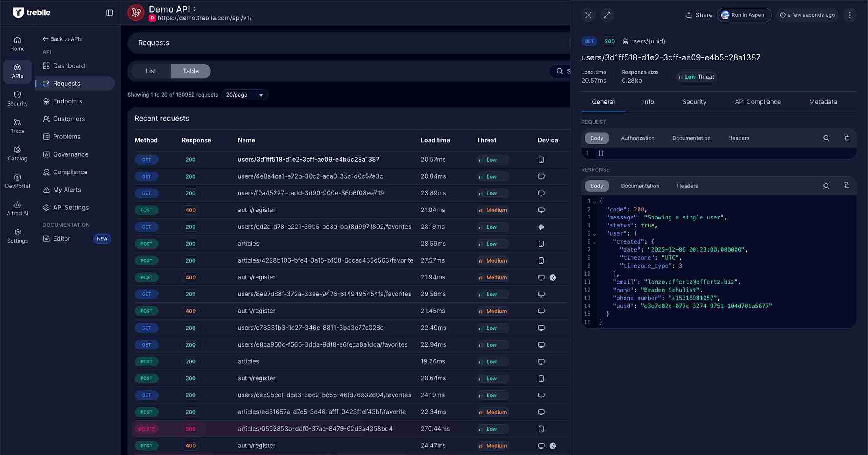The height and width of the screenshot is (455, 868).
Task: Open the 20/page pagination dropdown
Action: point(244,95)
